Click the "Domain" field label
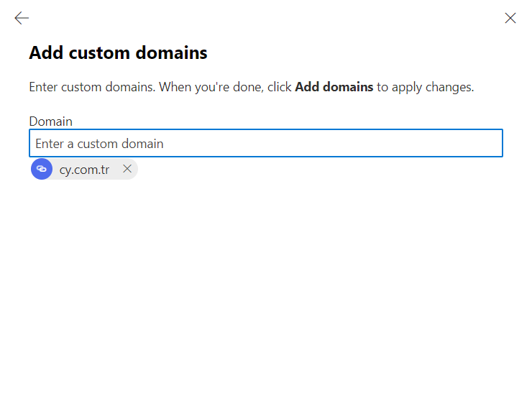532x396 pixels. point(50,121)
